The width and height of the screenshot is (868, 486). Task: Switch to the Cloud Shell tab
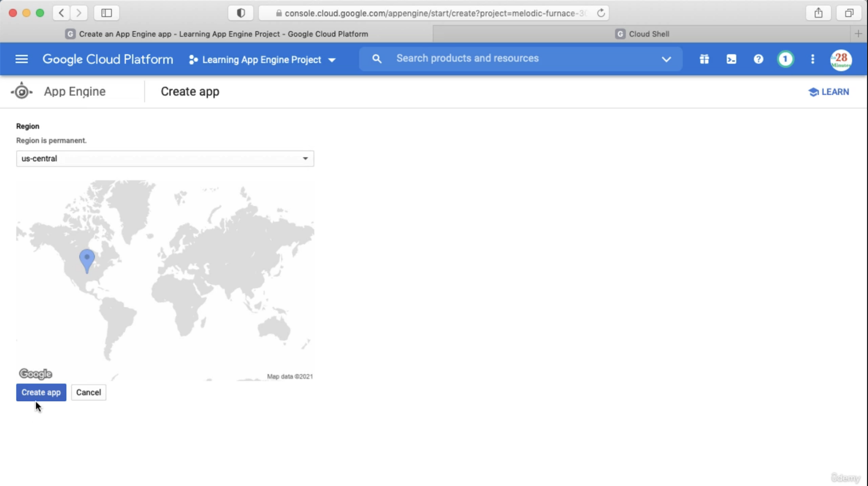(x=642, y=34)
